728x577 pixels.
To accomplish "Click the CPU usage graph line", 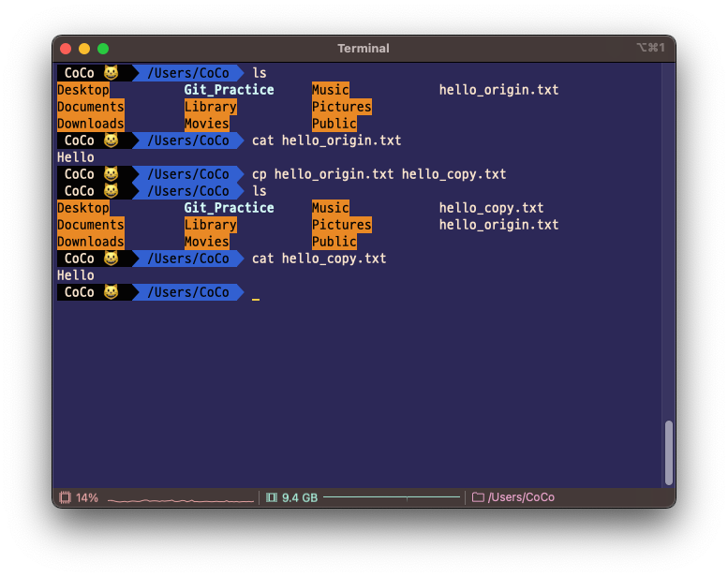I will [x=181, y=500].
